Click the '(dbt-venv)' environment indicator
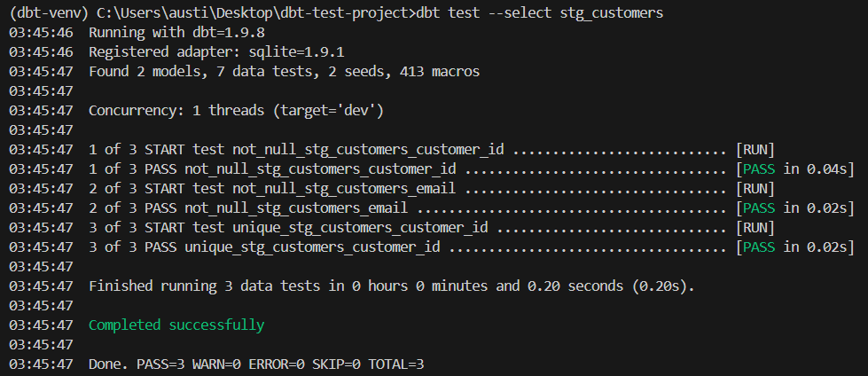Viewport: 868px width, 376px height. (45, 12)
